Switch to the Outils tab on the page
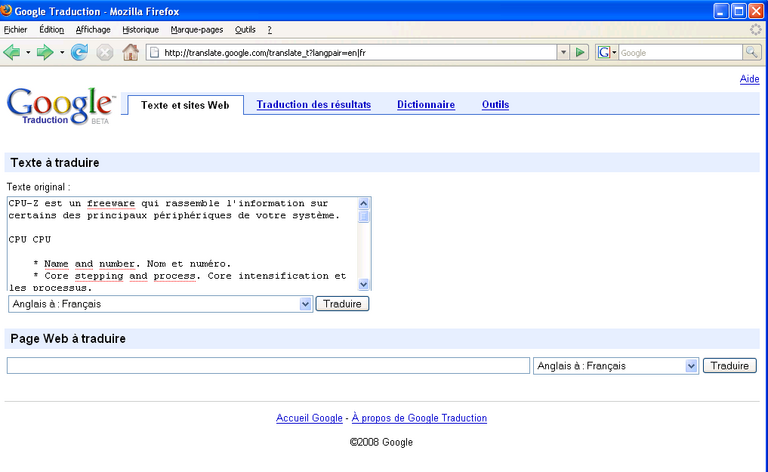Viewport: 768px width, 472px height. [495, 104]
